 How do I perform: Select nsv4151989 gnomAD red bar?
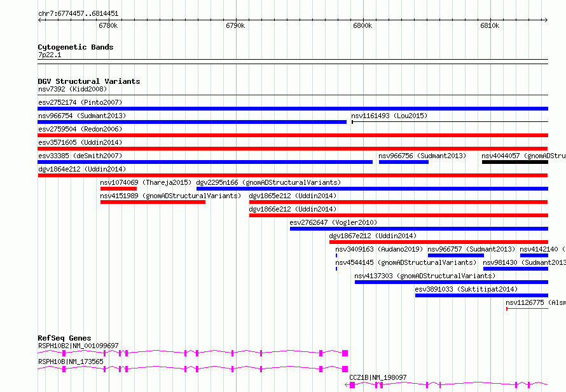(153, 202)
